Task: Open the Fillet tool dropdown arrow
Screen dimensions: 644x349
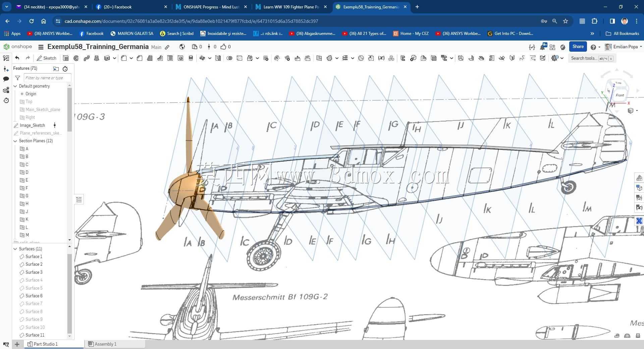Action: [131, 58]
